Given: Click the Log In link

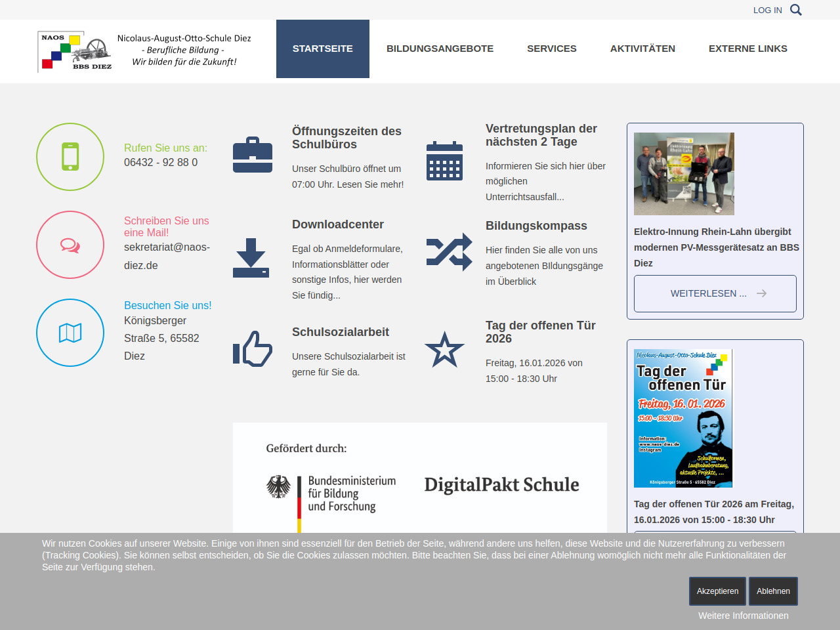Looking at the screenshot, I should (767, 10).
